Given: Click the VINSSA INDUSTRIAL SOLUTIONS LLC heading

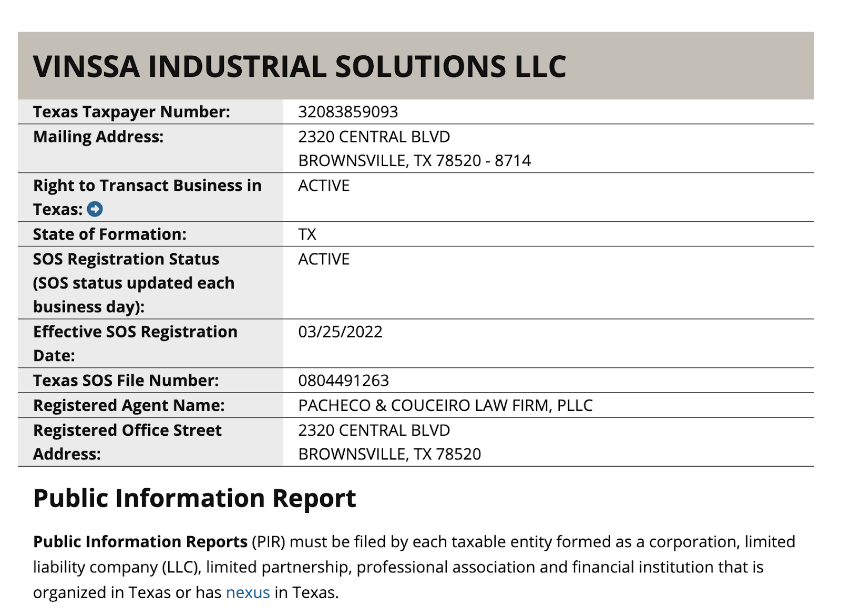Looking at the screenshot, I should pos(300,67).
